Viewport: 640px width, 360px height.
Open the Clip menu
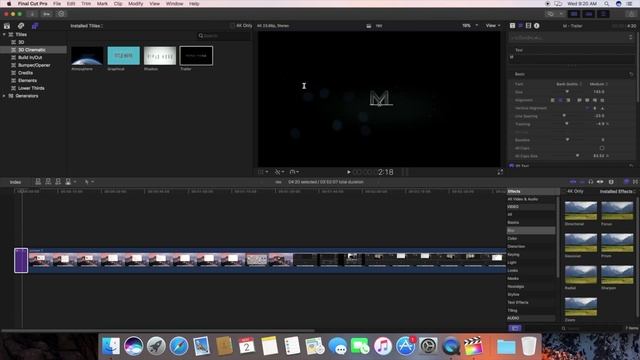118,4
